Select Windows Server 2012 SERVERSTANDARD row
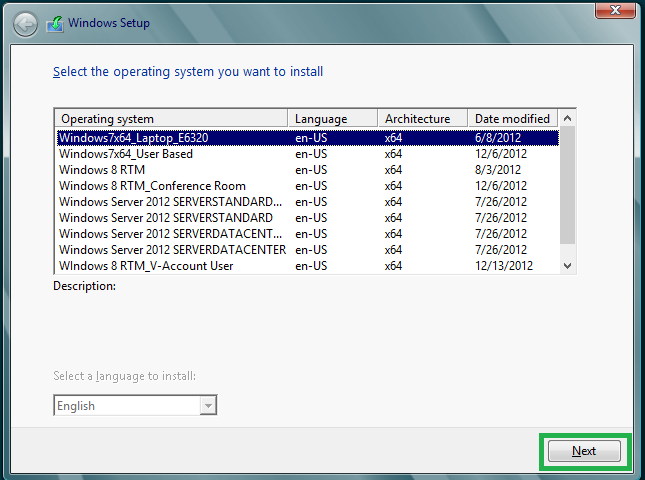Image resolution: width=645 pixels, height=480 pixels. [308, 218]
